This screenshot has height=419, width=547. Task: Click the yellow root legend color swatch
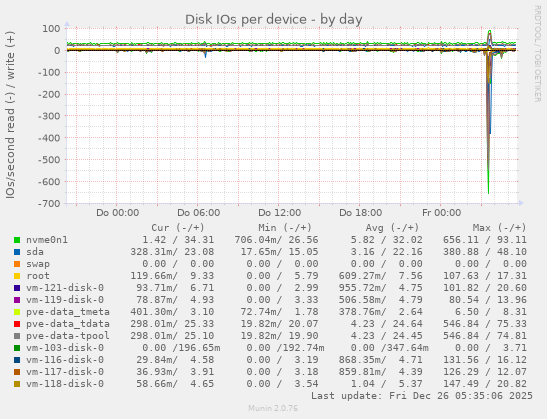(x=17, y=276)
